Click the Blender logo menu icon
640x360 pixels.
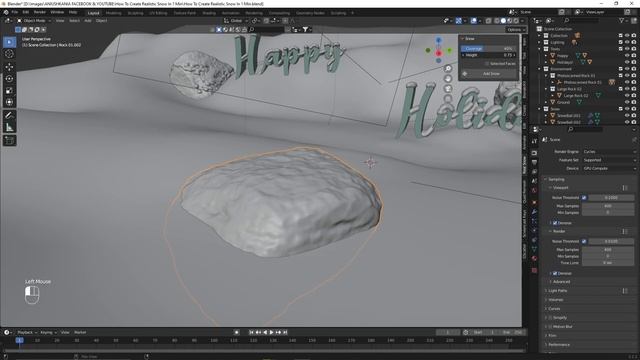point(6,12)
